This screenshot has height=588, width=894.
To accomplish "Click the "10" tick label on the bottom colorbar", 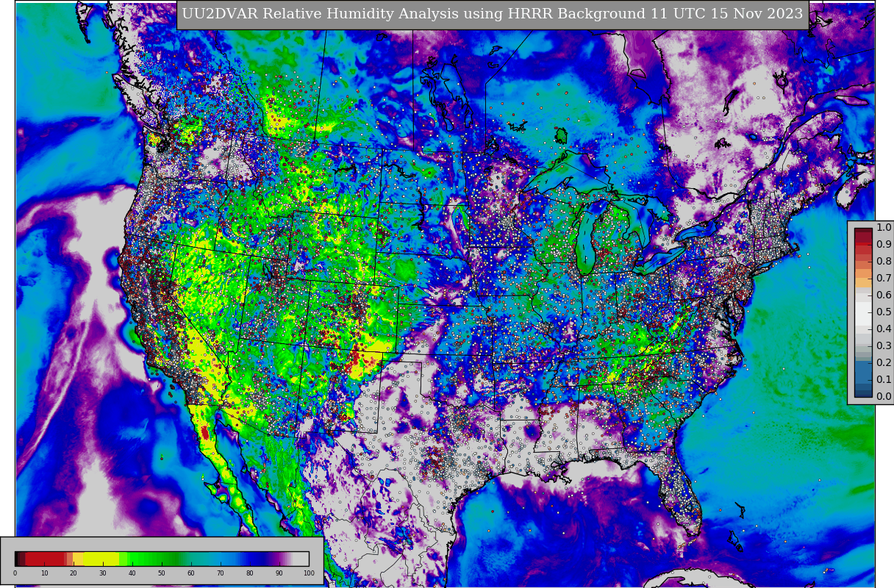I will (44, 573).
